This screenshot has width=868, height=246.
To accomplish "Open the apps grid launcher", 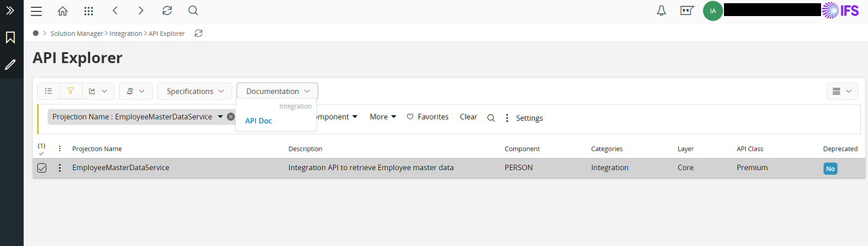I will [89, 11].
